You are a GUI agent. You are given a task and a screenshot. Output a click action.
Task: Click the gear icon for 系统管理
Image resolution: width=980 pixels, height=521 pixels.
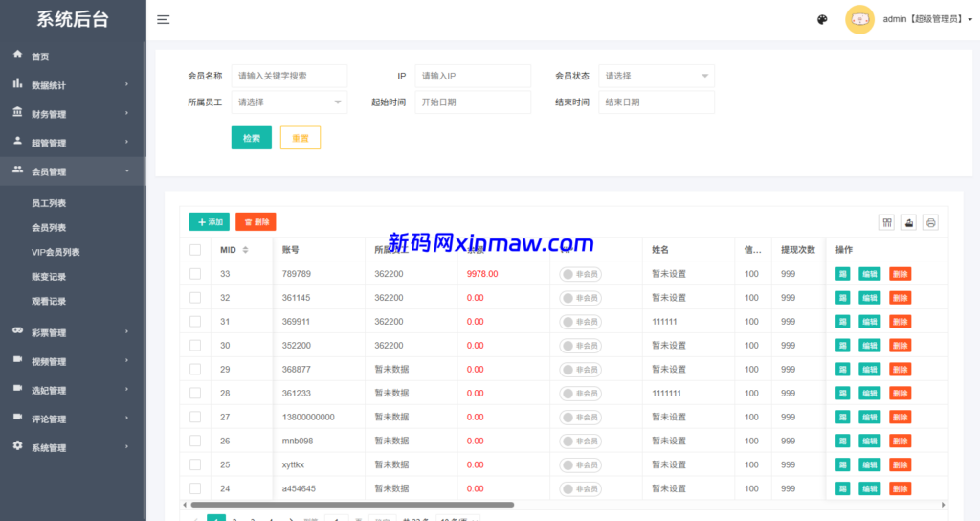coord(17,445)
